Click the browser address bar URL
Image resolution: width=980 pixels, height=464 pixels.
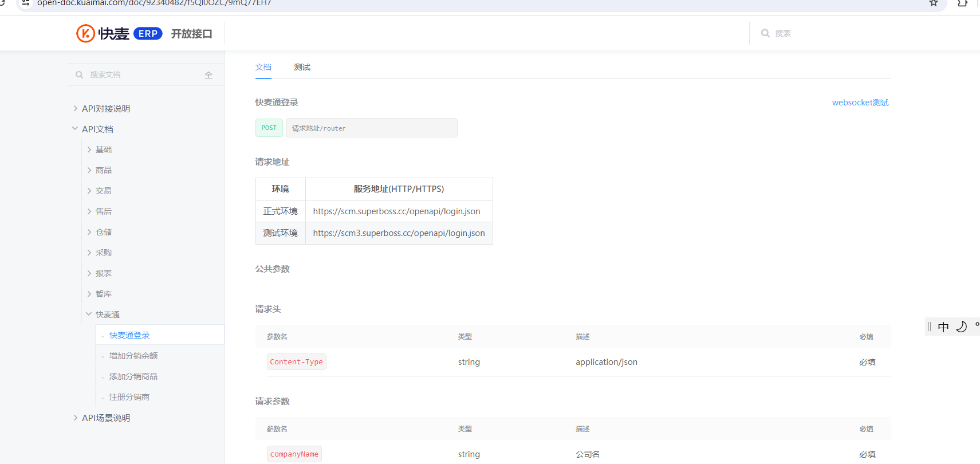click(155, 3)
